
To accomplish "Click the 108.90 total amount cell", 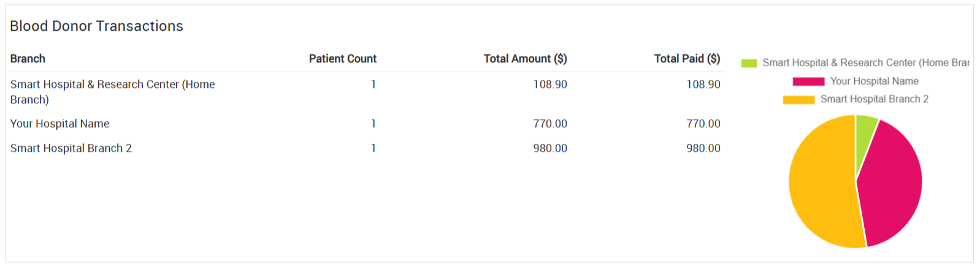I will [x=550, y=84].
